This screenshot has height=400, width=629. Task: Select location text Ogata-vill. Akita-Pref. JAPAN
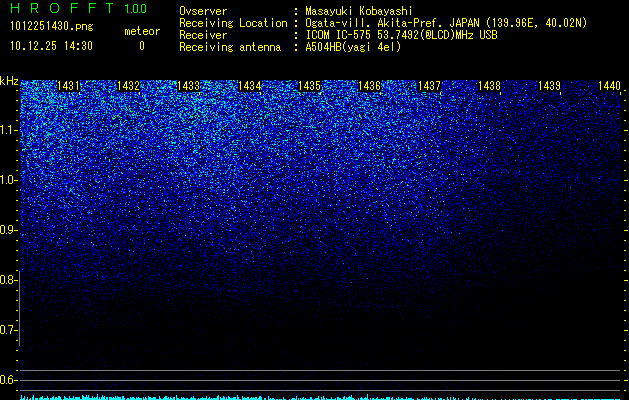click(x=392, y=23)
